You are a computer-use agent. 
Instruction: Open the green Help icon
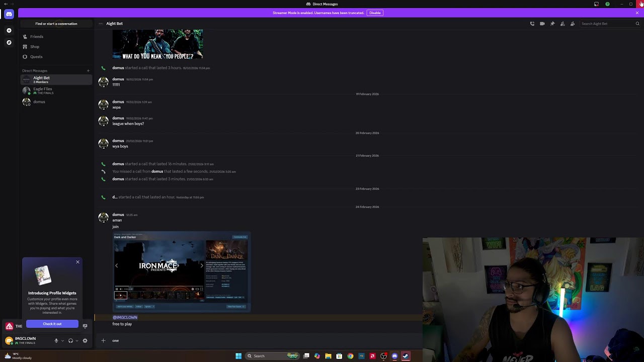click(607, 4)
